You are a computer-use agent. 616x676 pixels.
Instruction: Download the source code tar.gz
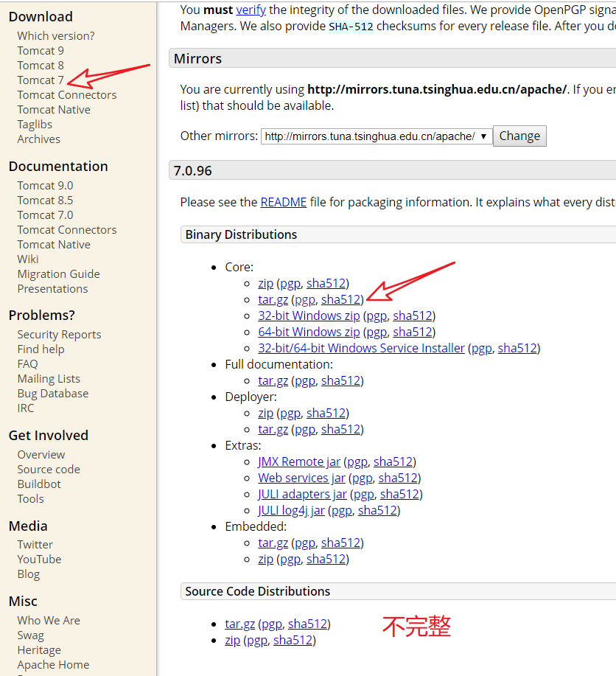(239, 624)
